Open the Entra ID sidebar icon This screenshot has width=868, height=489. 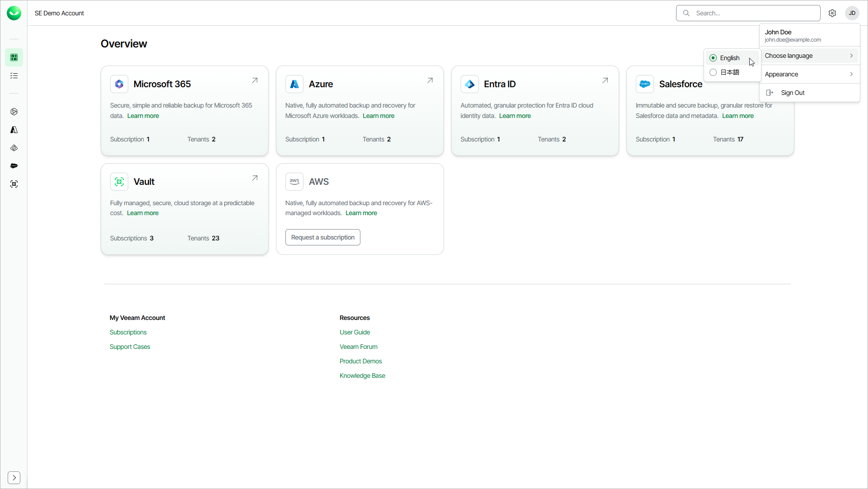click(14, 148)
